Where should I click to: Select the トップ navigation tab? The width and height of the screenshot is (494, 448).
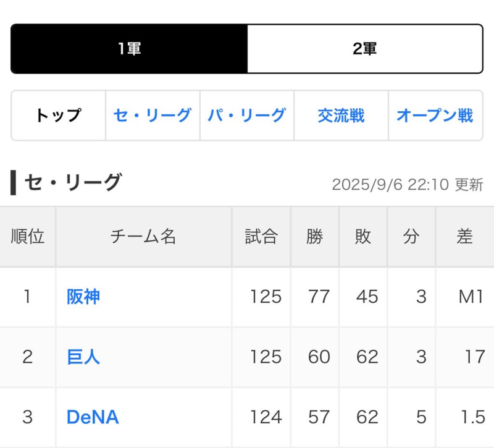59,116
